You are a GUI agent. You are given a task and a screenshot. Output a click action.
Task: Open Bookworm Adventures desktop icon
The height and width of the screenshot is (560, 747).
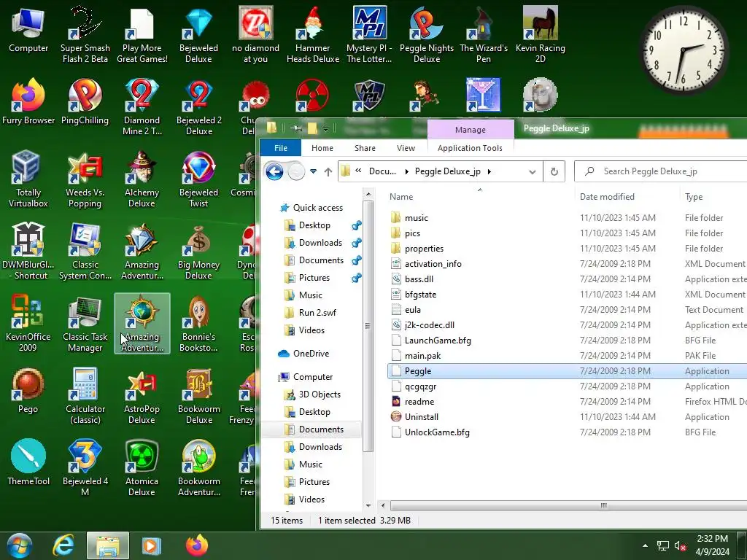point(198,467)
